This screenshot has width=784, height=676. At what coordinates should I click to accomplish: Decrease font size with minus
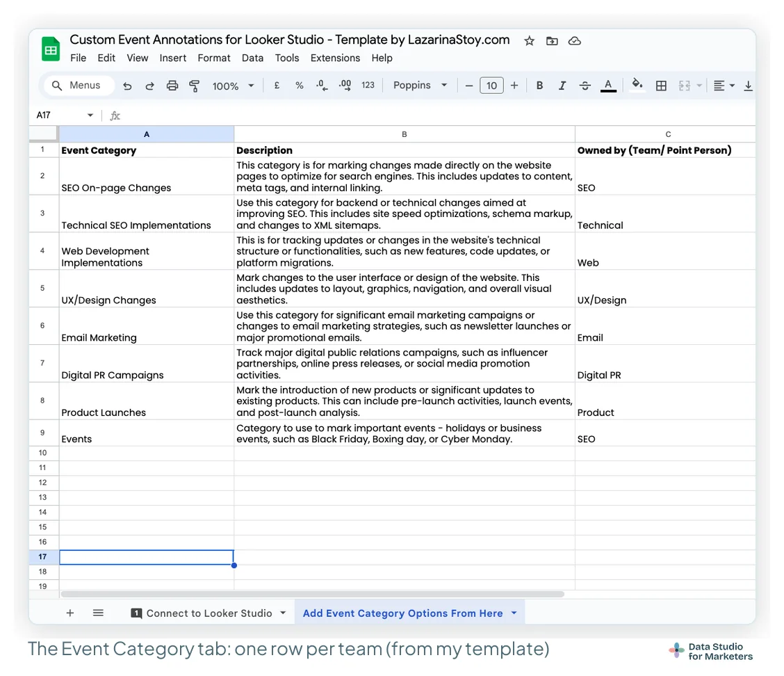468,86
